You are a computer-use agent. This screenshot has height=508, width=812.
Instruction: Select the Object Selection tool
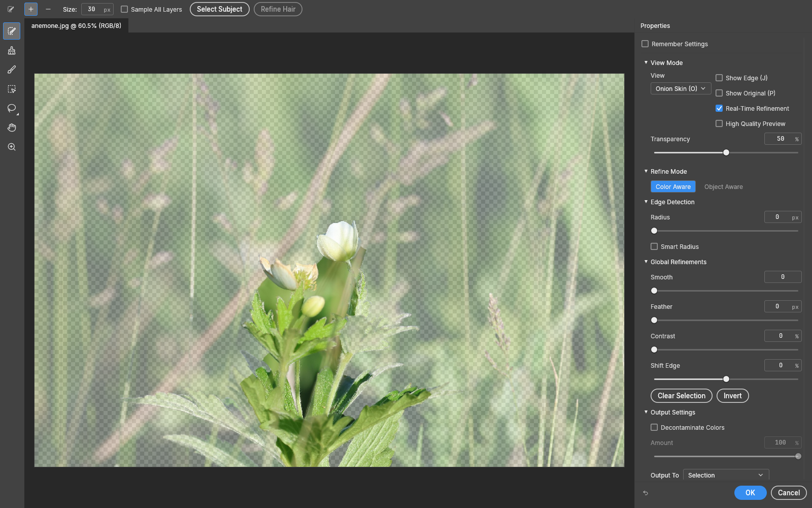(x=12, y=89)
